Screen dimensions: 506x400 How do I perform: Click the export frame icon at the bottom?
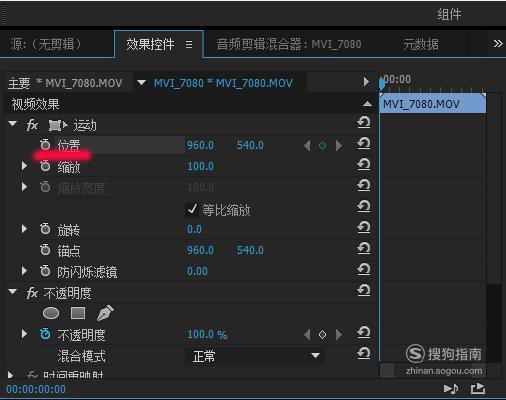tap(478, 388)
